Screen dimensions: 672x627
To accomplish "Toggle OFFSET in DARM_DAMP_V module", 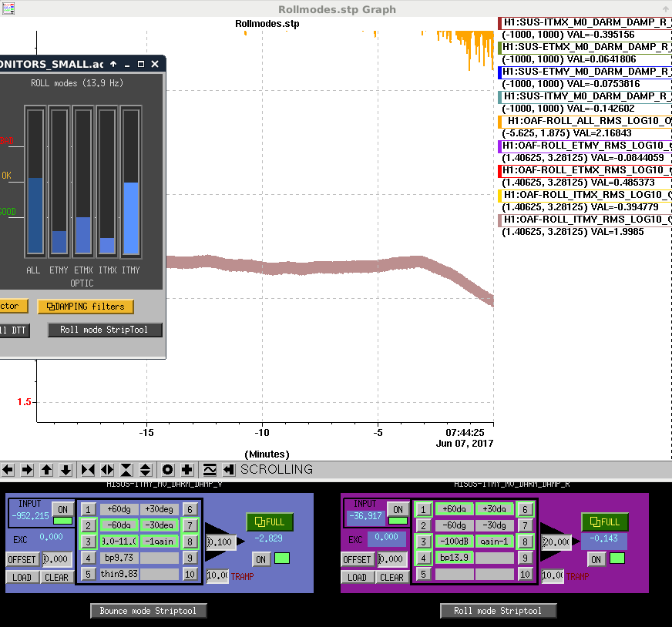I will tap(22, 559).
